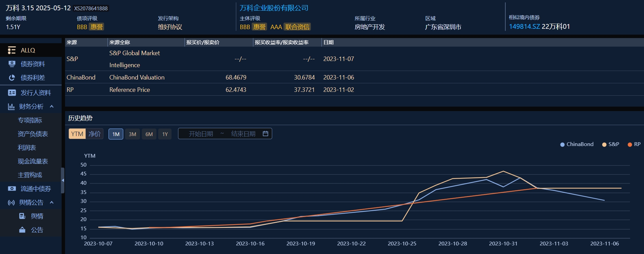Click RP yield 37.3721
Screen dimensions: 644x254
click(x=304, y=90)
